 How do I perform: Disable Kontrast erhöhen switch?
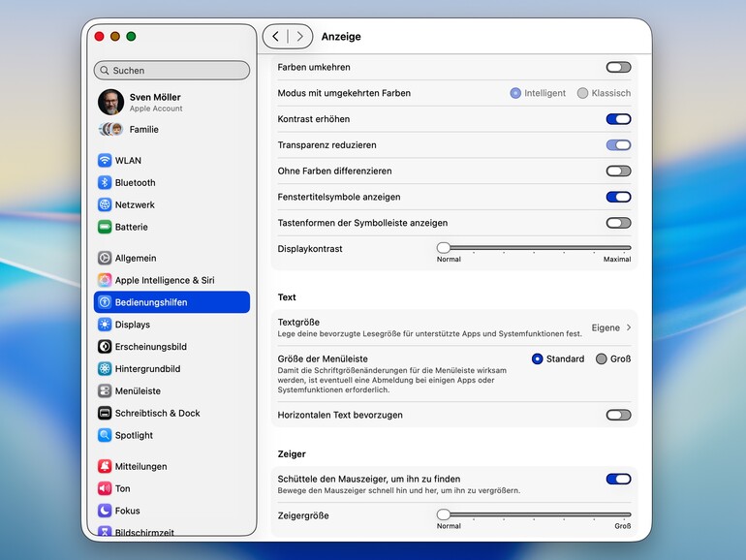[x=618, y=119]
